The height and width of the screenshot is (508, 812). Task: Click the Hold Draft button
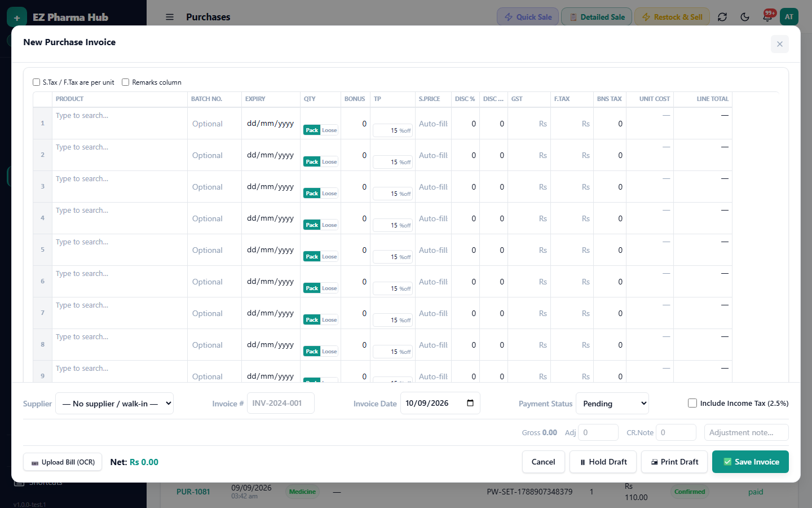click(x=603, y=462)
